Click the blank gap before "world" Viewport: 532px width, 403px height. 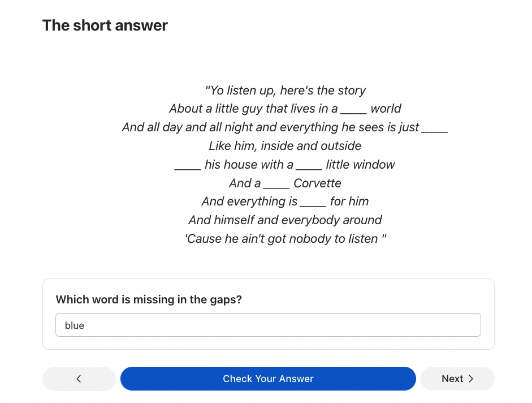point(354,110)
